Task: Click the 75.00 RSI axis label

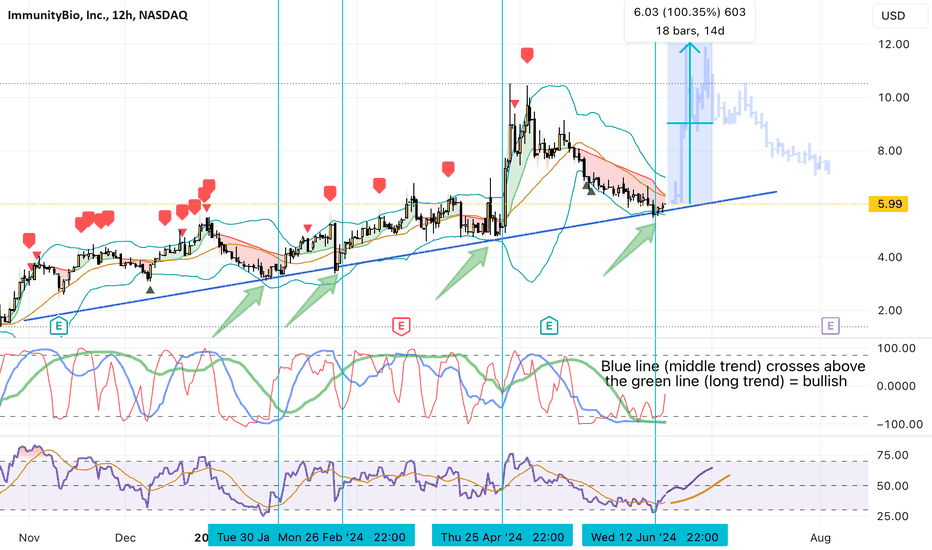Action: click(x=893, y=455)
